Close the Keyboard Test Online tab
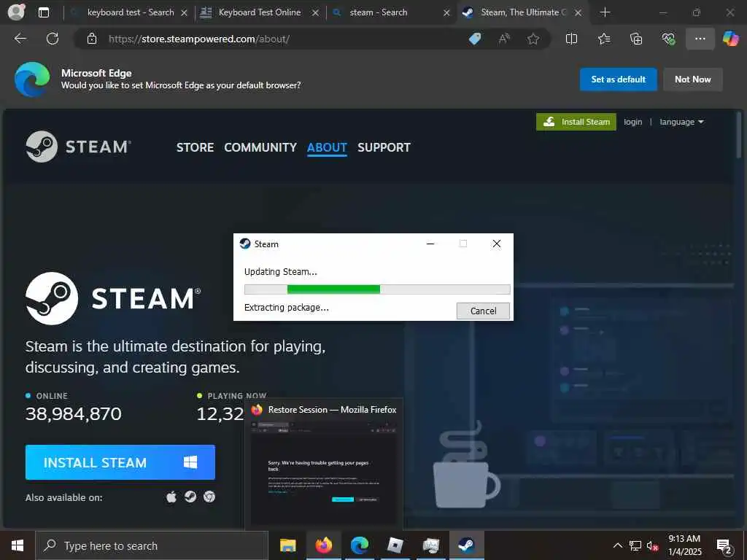747x560 pixels. 315,13
